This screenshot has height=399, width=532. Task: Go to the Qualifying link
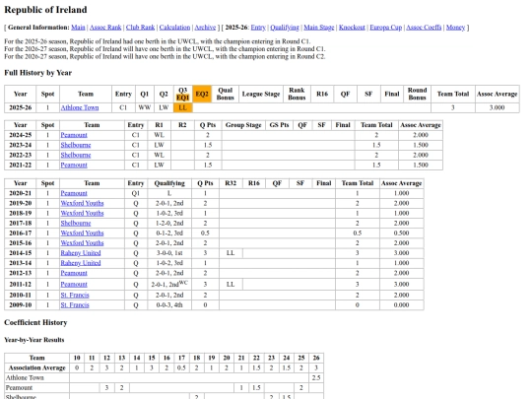tap(285, 28)
